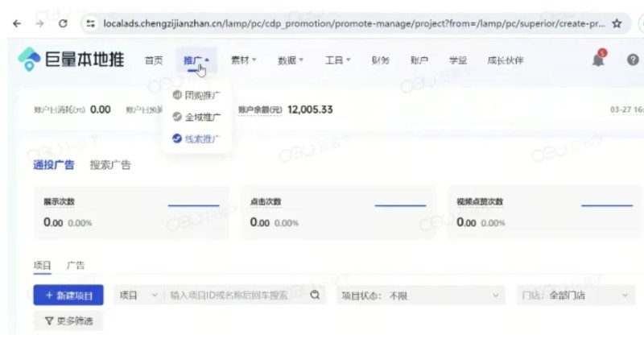The height and width of the screenshot is (343, 644).
Task: Open the notification bell
Action: [598, 60]
